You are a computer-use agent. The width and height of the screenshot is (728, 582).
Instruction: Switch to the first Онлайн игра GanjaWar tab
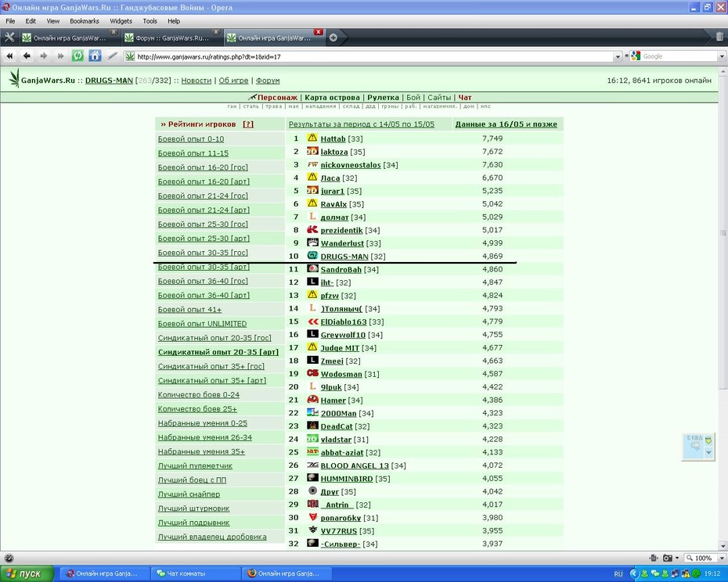pyautogui.click(x=69, y=38)
